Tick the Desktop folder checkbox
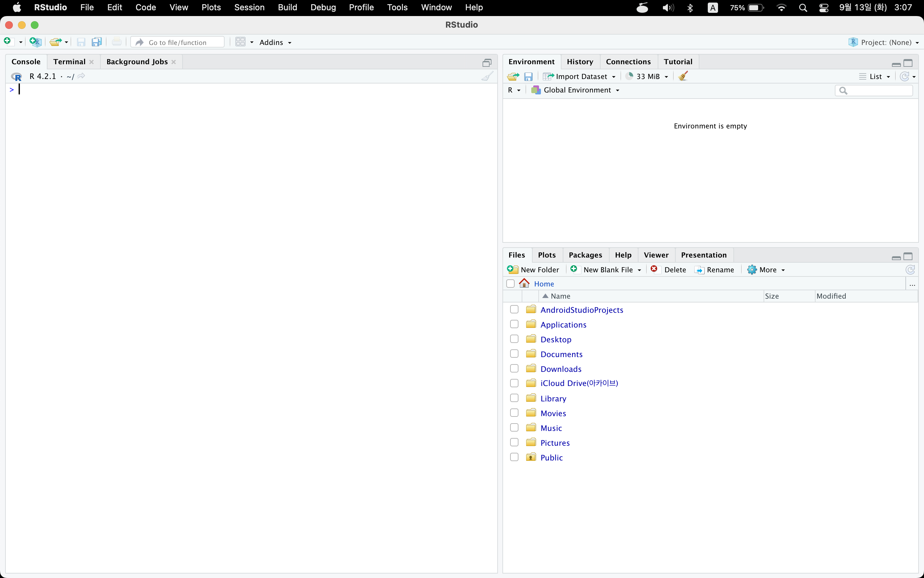Image resolution: width=924 pixels, height=578 pixels. (514, 339)
